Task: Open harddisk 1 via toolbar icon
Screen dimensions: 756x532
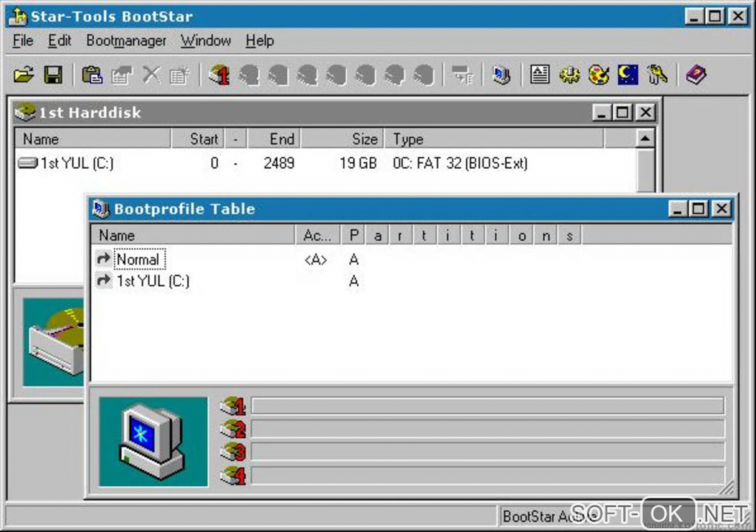Action: coord(219,75)
